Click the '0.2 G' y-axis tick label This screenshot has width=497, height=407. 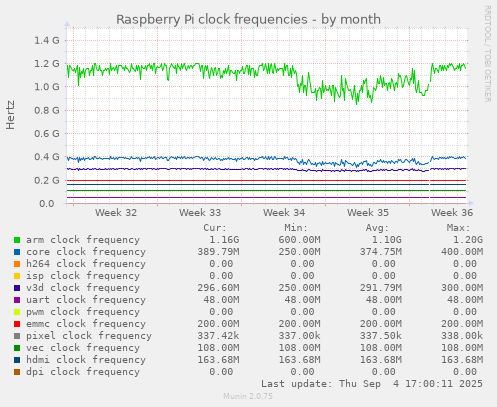47,180
